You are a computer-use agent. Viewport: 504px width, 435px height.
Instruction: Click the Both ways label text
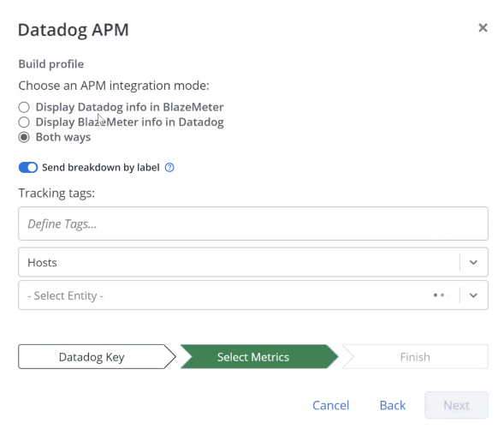click(63, 137)
